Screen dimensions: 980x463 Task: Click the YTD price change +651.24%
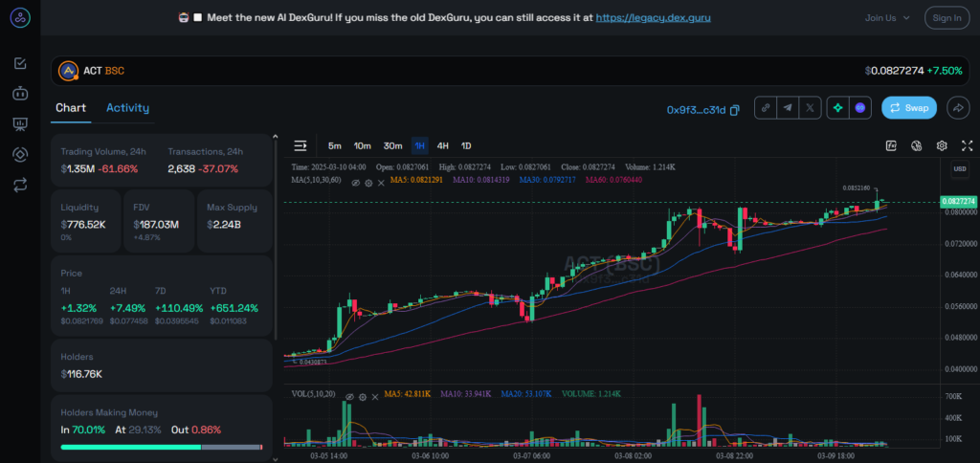(234, 308)
